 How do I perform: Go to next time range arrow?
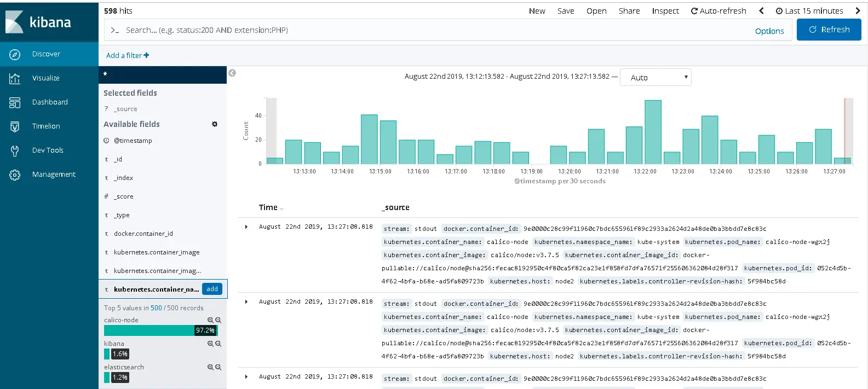(858, 11)
